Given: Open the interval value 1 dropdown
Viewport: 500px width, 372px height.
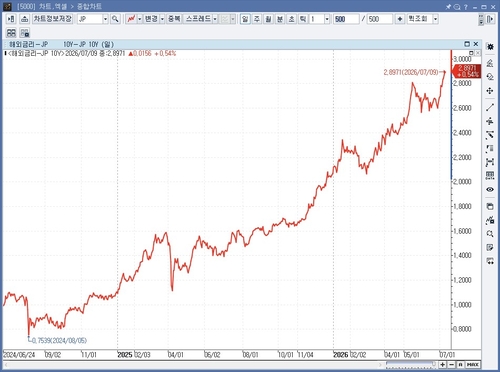Looking at the screenshot, I should 327,19.
